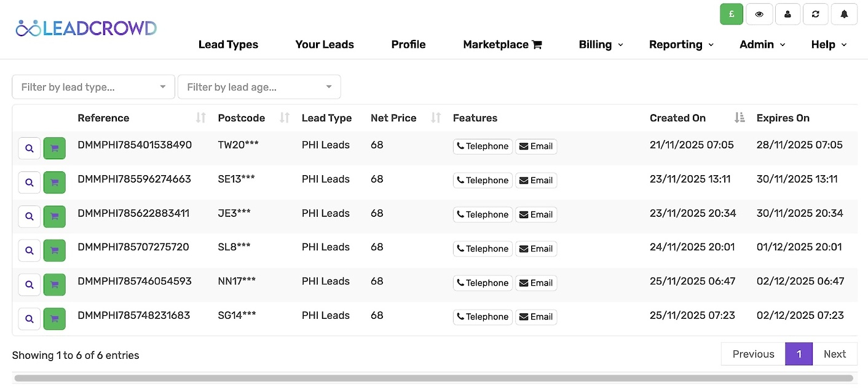868x392 pixels.
Task: Click the refresh icon in top bar
Action: coord(816,14)
